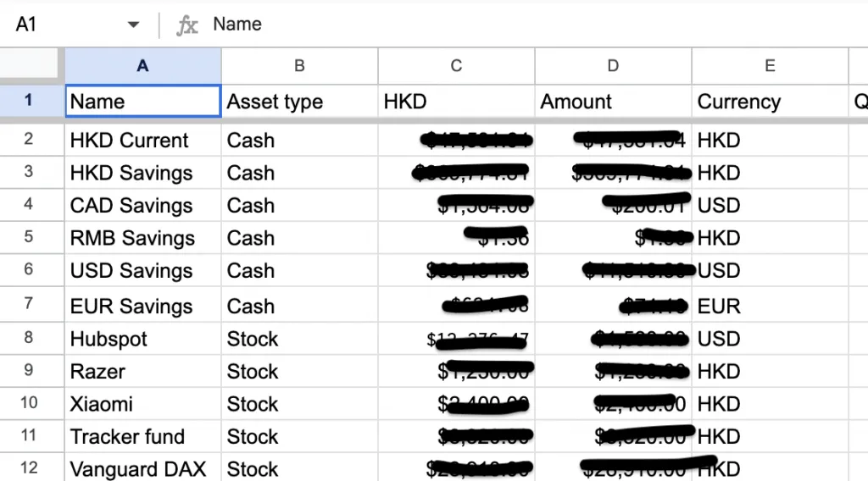The image size is (868, 481).
Task: Click the Asset type header cell
Action: click(x=299, y=102)
